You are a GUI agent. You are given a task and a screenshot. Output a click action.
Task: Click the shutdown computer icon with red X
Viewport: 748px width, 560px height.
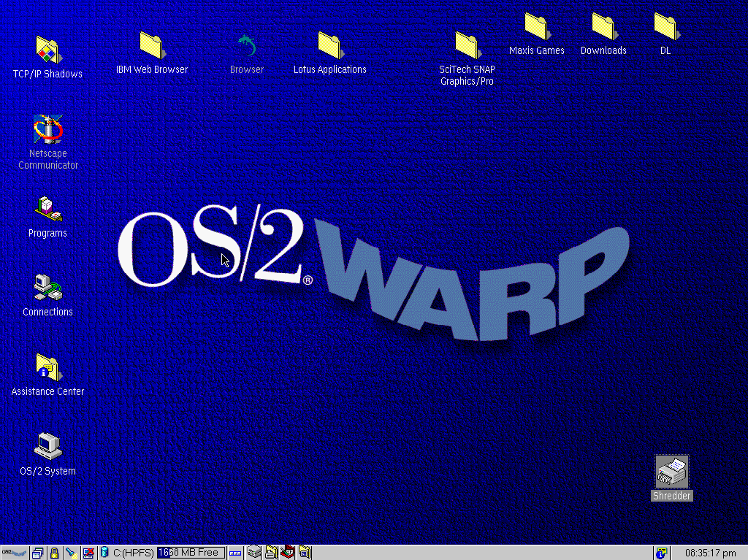tap(88, 553)
